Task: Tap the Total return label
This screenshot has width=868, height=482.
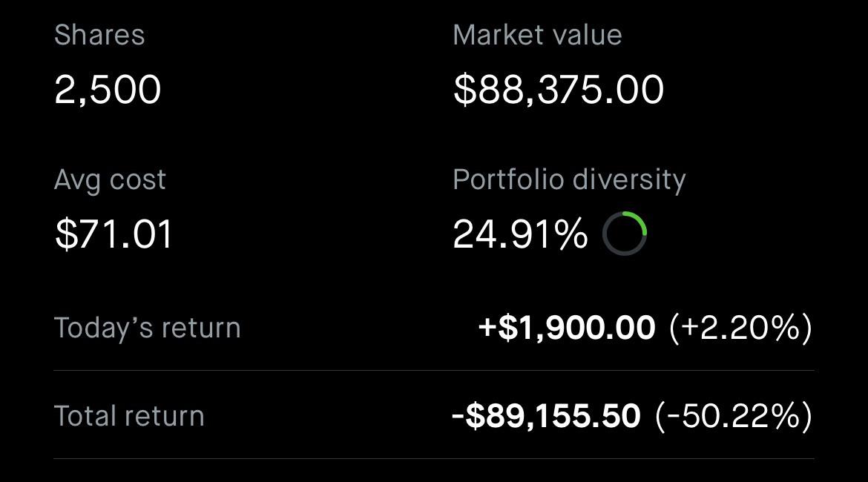Action: coord(129,416)
